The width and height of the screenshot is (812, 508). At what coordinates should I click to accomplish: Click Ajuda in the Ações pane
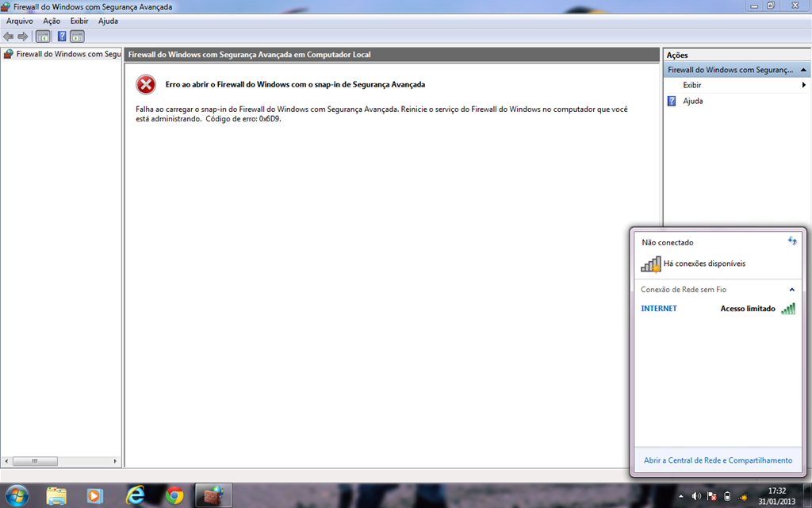(693, 101)
